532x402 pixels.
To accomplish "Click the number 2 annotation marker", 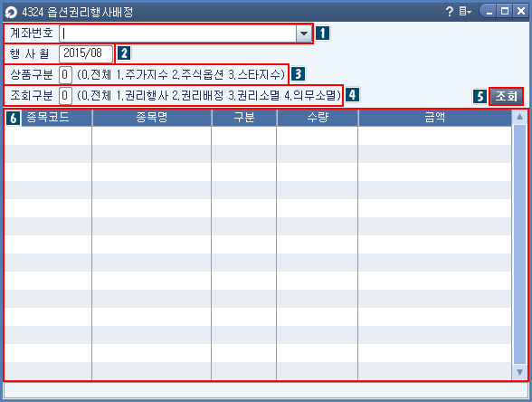I will [x=124, y=53].
